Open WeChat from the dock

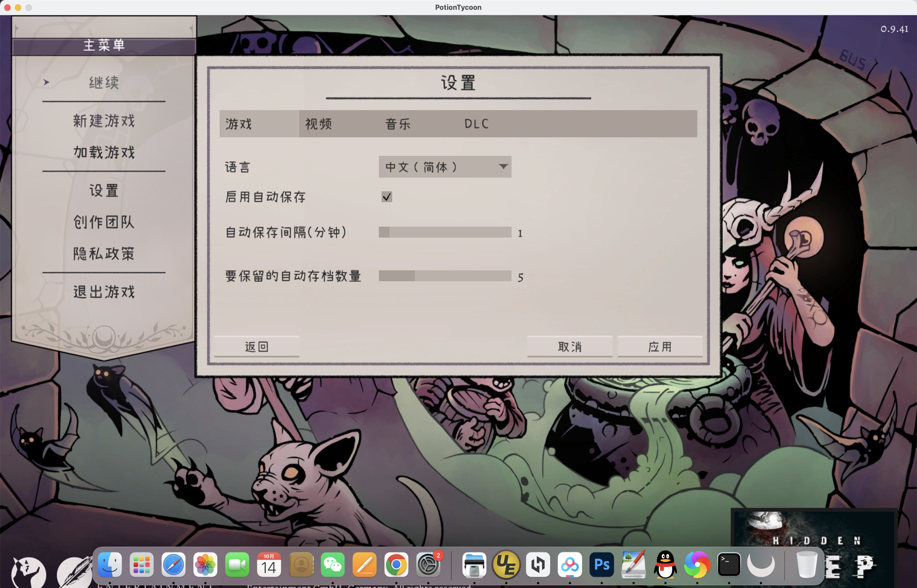[x=332, y=564]
